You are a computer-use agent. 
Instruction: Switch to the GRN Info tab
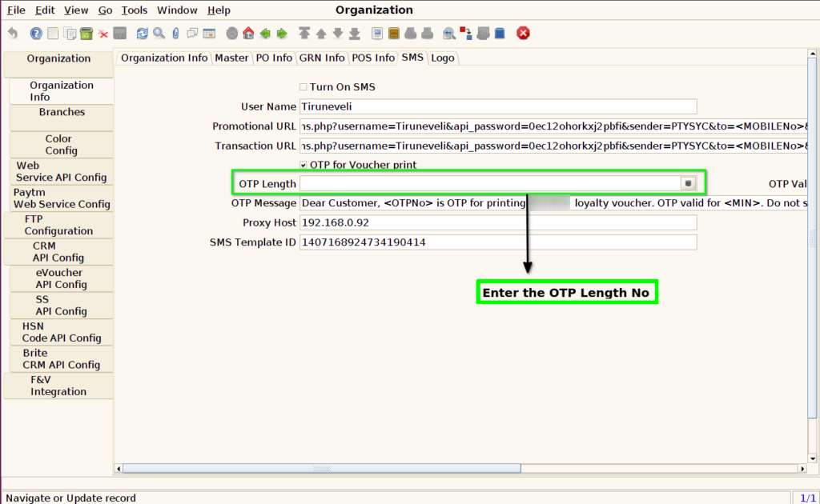pyautogui.click(x=322, y=58)
